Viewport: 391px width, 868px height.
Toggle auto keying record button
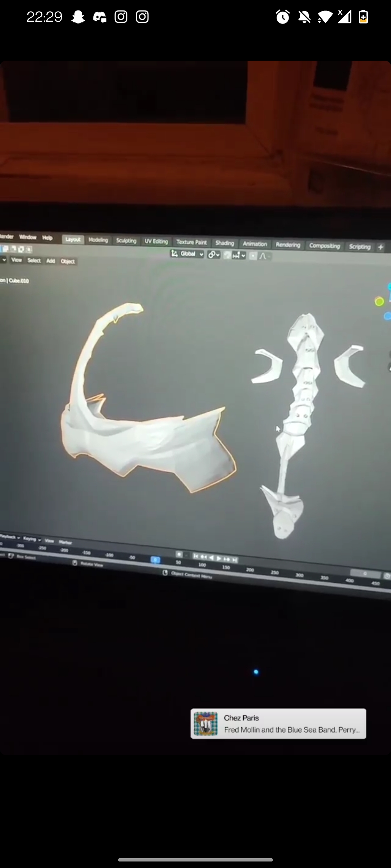179,554
